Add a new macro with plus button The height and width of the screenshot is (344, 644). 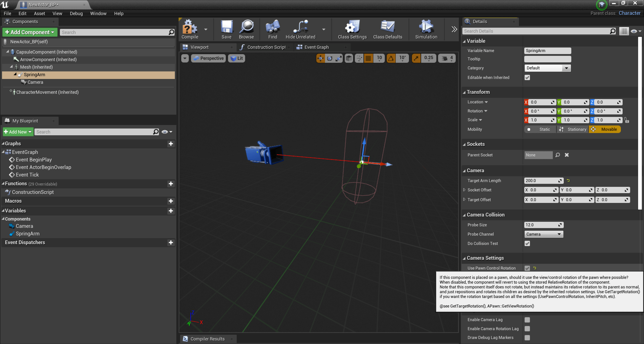(171, 201)
